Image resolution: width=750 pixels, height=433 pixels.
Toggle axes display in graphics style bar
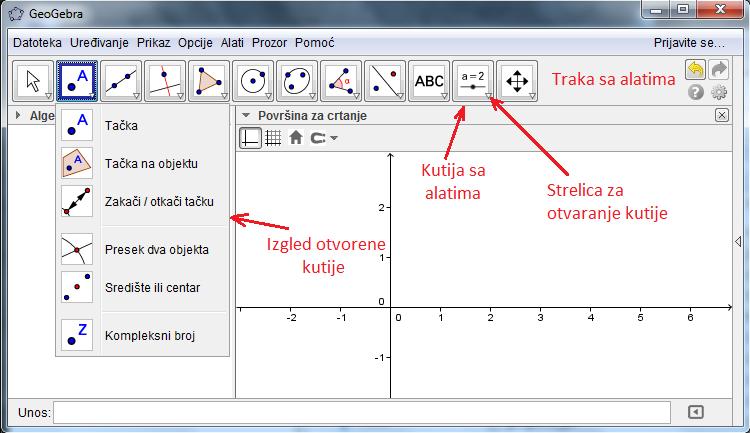pyautogui.click(x=250, y=138)
